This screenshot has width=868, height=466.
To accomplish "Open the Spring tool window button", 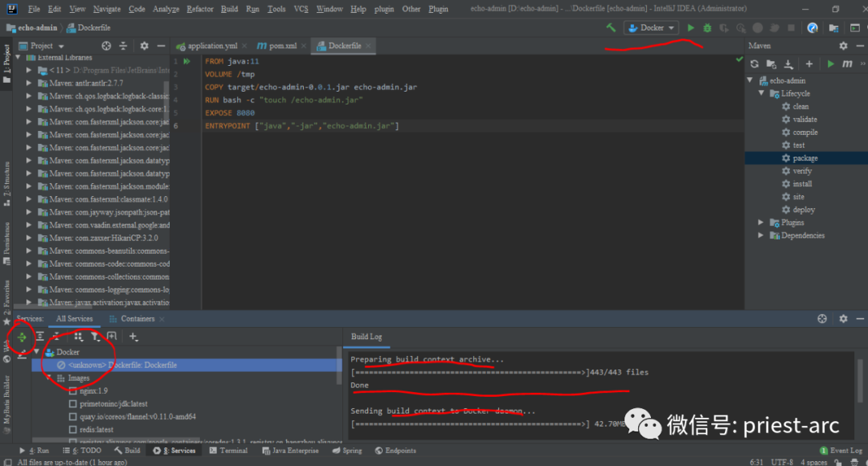I will (x=347, y=451).
